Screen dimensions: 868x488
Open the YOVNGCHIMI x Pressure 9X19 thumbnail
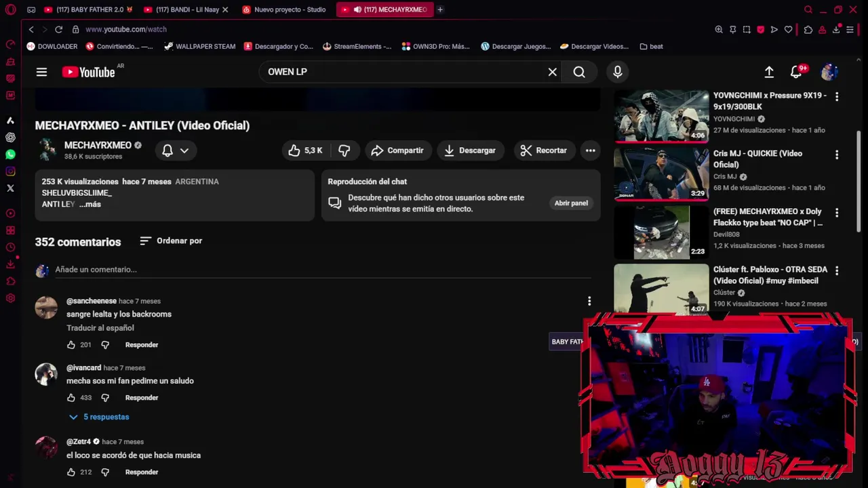point(661,117)
